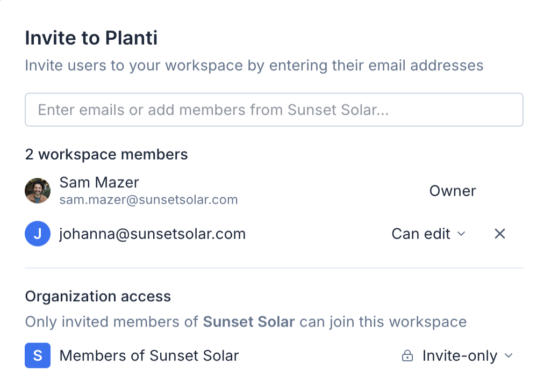Click the Members of Sunset Solar label
The height and width of the screenshot is (392, 544).
(149, 355)
